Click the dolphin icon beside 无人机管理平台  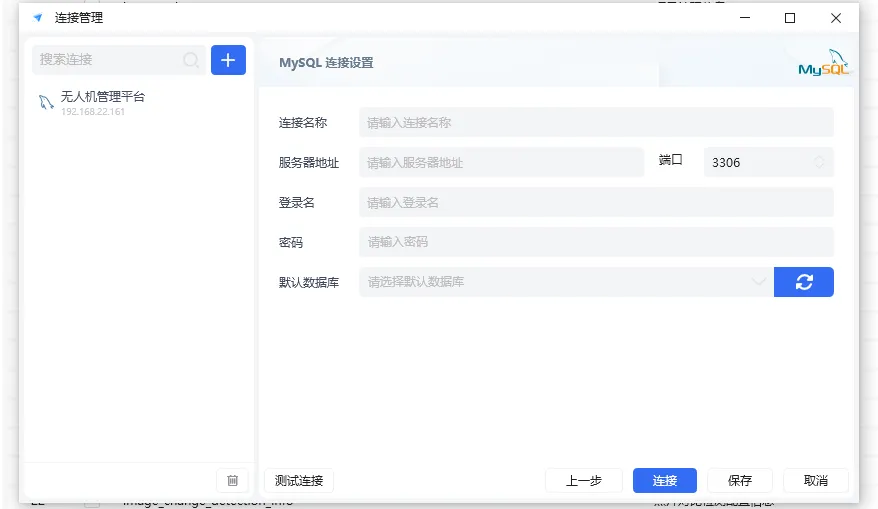click(46, 103)
